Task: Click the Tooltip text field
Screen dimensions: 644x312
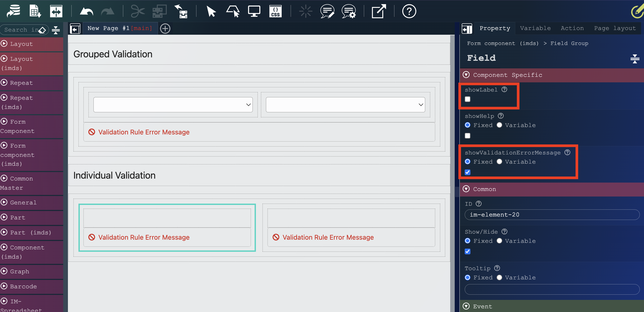Action: tap(552, 289)
